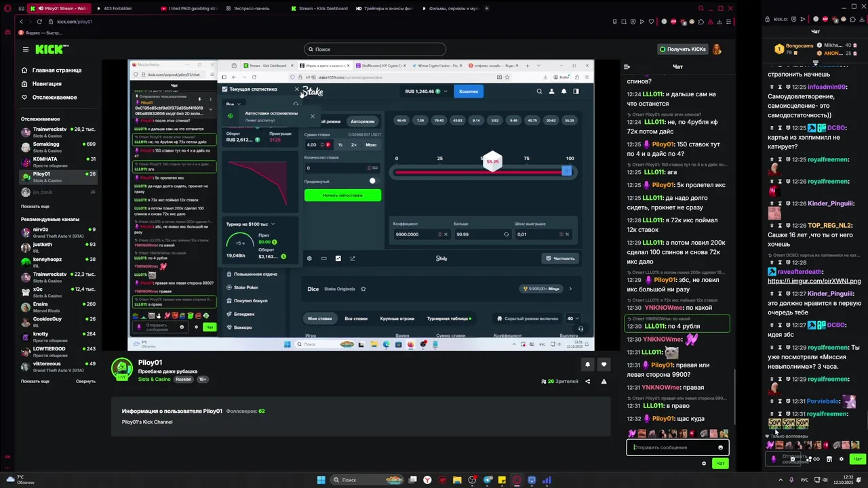Switch to 'I tried PAID gambling' tab
The width and height of the screenshot is (868, 488).
click(189, 8)
